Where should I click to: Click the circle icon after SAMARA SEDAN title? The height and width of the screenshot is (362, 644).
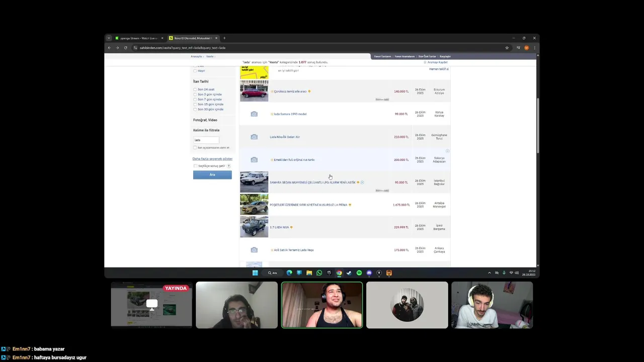coord(362,183)
